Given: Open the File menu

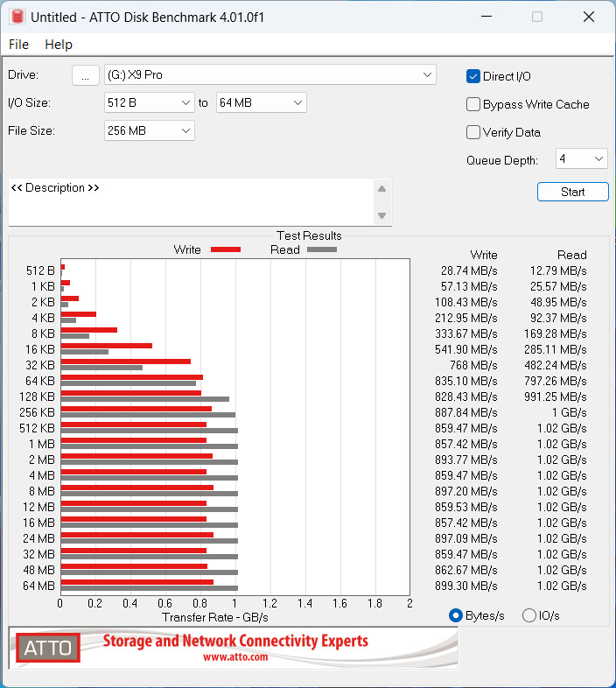Looking at the screenshot, I should click(18, 45).
